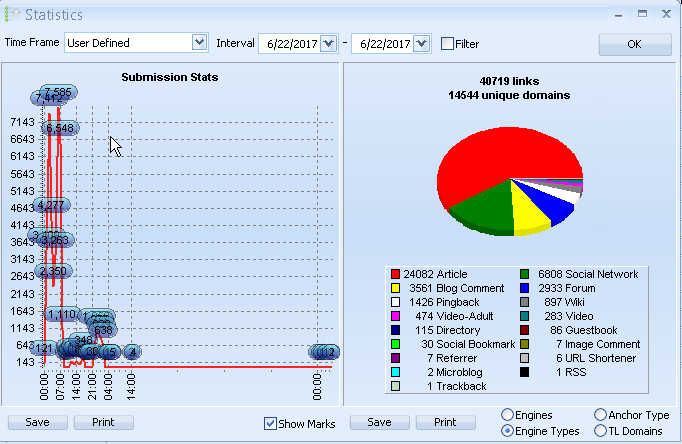
Task: Click the white Pingback legend swatch
Action: 395,302
